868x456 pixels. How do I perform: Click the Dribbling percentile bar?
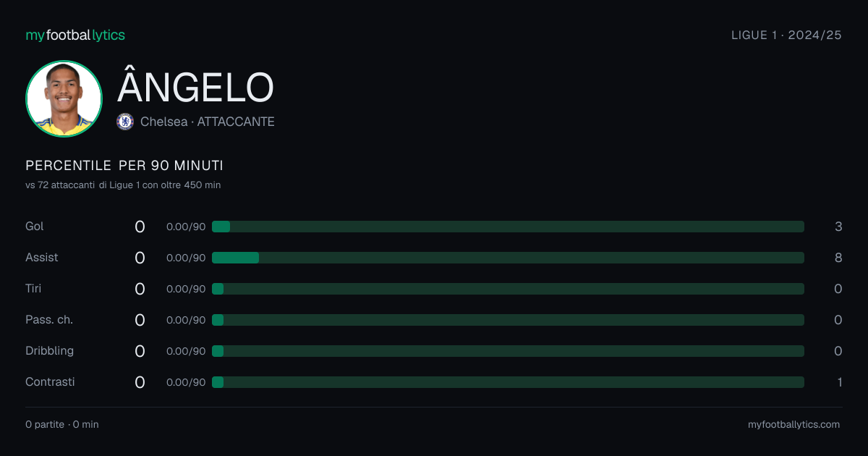(x=508, y=351)
